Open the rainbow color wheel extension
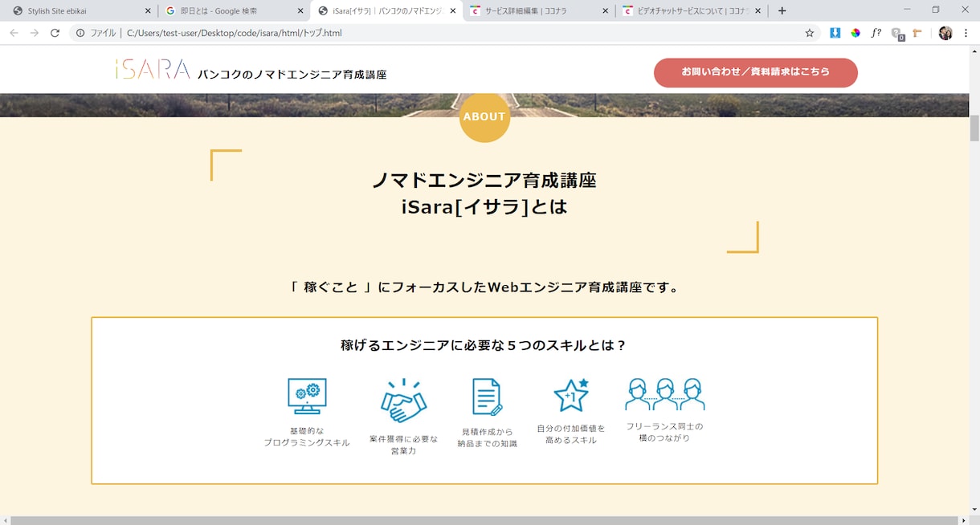Image resolution: width=980 pixels, height=525 pixels. (855, 33)
